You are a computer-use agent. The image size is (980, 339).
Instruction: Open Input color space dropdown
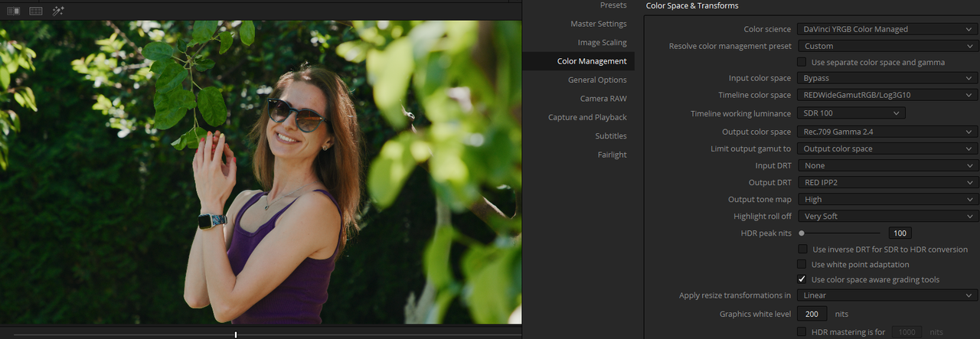coord(887,78)
